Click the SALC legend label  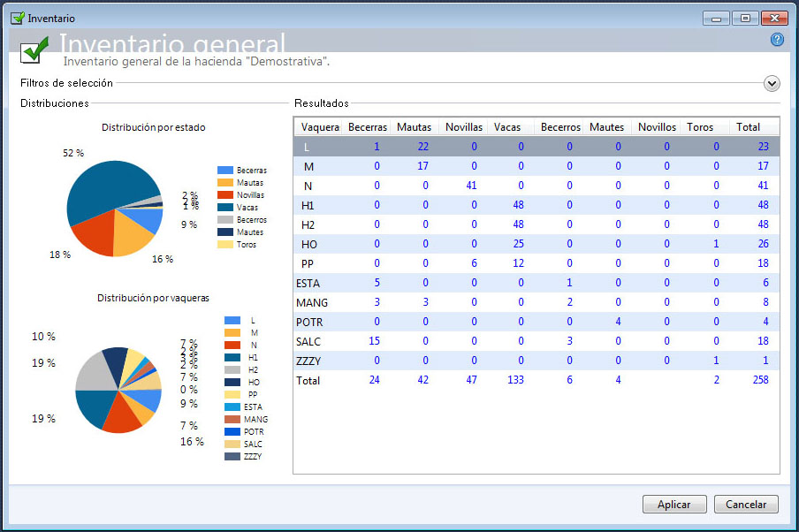(253, 444)
